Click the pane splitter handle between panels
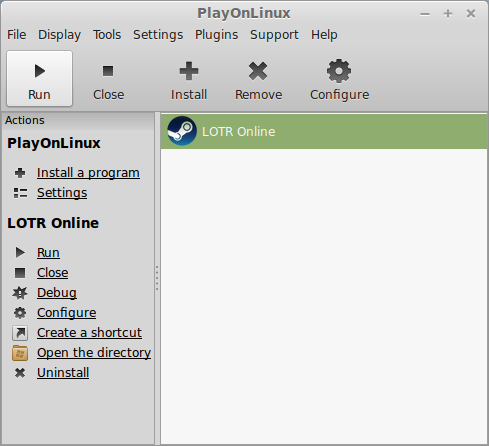The image size is (489, 446). coord(157,278)
